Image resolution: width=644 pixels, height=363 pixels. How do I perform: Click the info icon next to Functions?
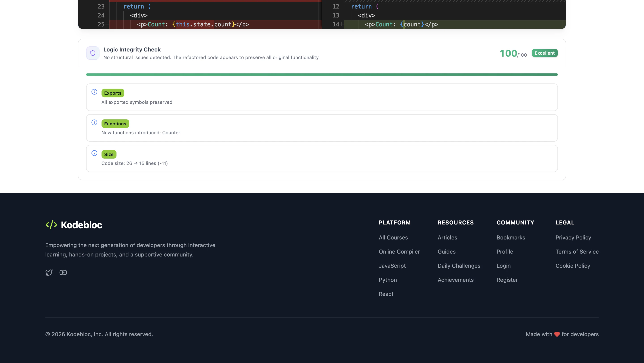[94, 123]
